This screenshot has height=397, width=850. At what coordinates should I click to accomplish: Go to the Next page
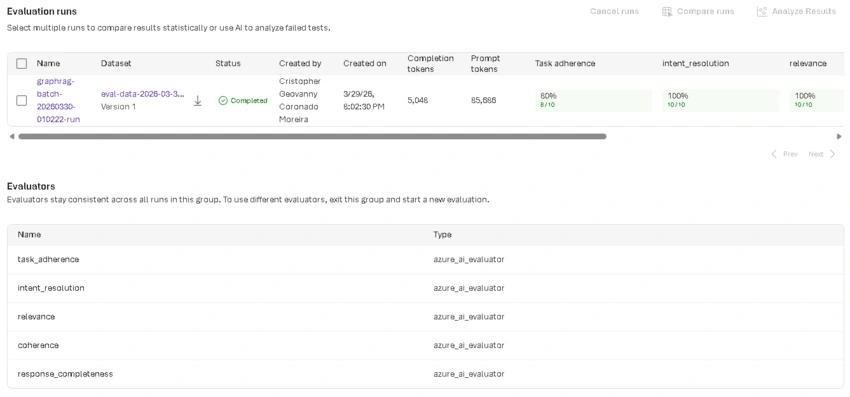(822, 155)
